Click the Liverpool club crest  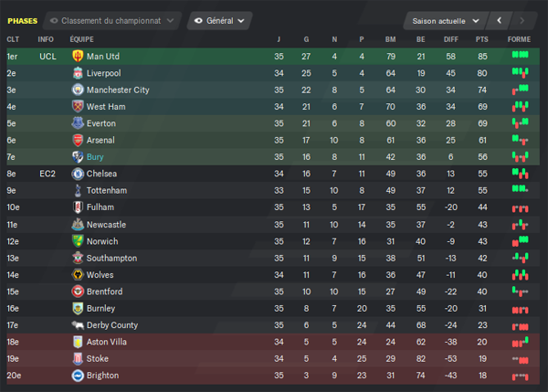[78, 73]
